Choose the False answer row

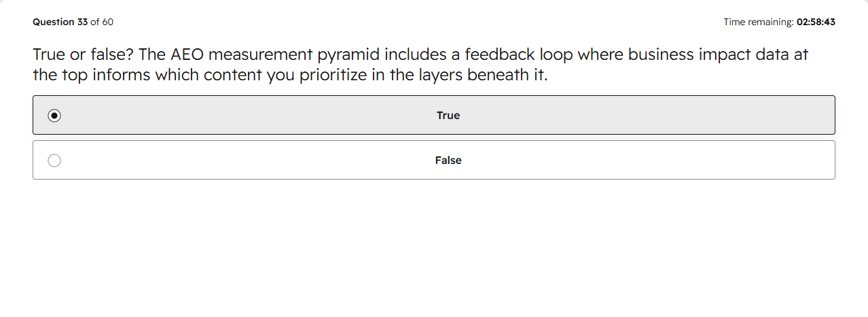[434, 160]
